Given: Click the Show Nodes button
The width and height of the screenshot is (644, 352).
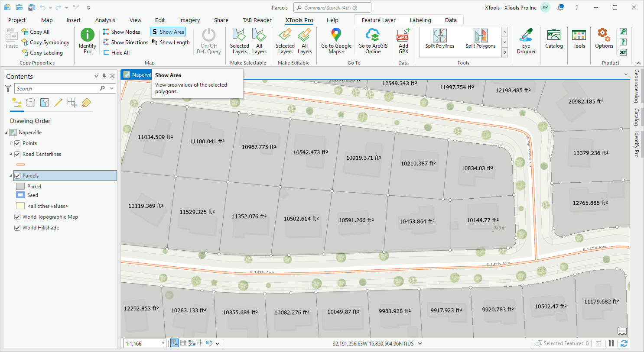Looking at the screenshot, I should pyautogui.click(x=121, y=32).
